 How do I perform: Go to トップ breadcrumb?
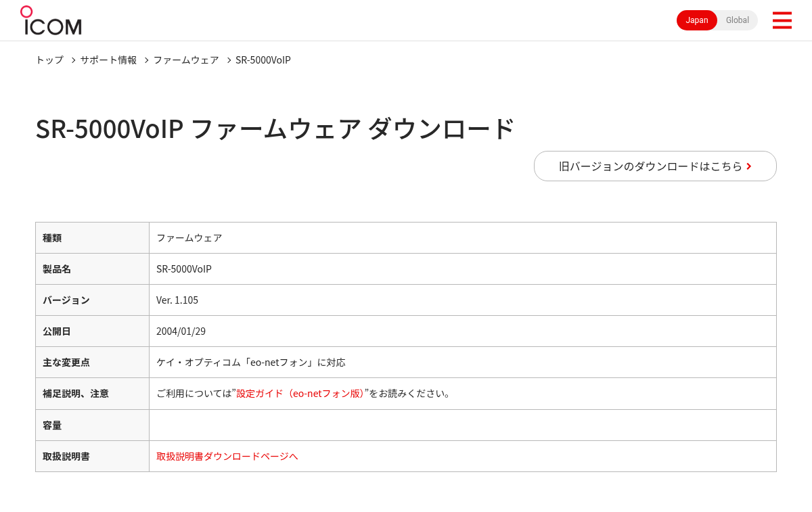(x=49, y=60)
